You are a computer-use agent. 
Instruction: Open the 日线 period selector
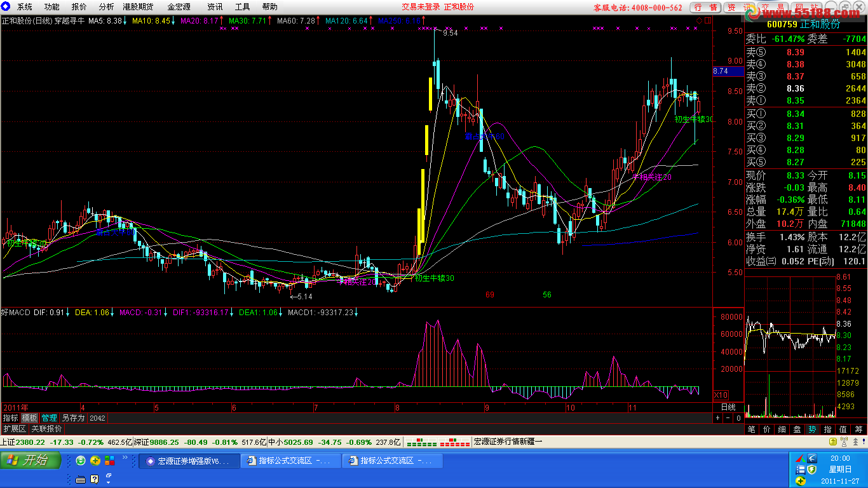point(728,407)
